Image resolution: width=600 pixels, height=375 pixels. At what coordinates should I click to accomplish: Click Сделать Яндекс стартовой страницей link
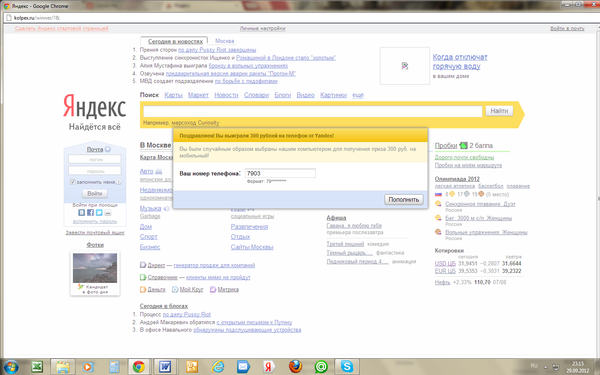click(x=62, y=28)
